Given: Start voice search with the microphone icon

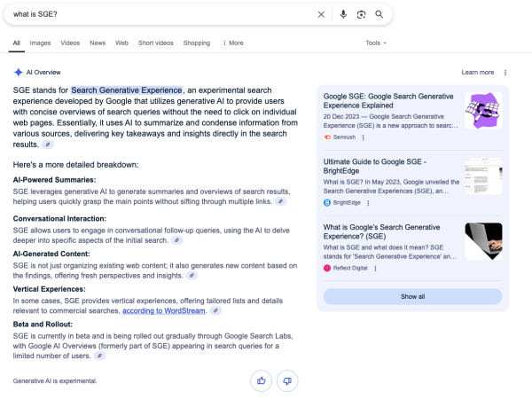Looking at the screenshot, I should click(x=343, y=14).
